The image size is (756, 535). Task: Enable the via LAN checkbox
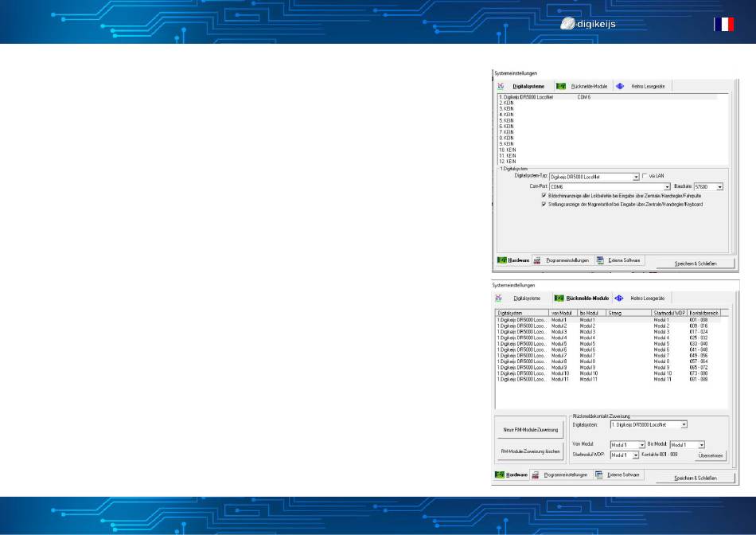click(645, 176)
